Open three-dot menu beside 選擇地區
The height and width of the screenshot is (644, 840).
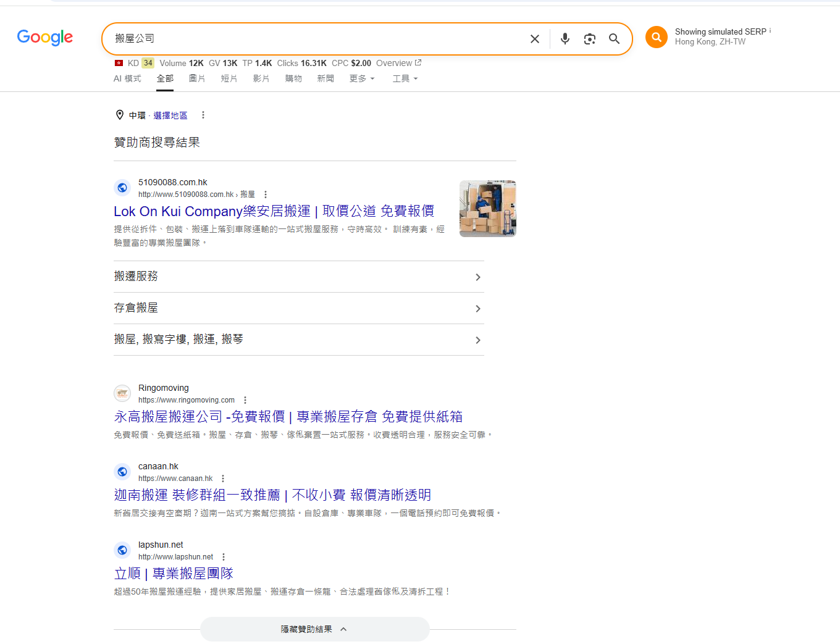pyautogui.click(x=203, y=115)
